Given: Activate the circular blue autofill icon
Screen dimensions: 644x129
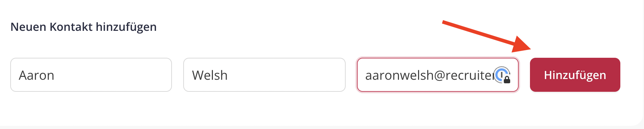Looking at the screenshot, I should [x=502, y=75].
